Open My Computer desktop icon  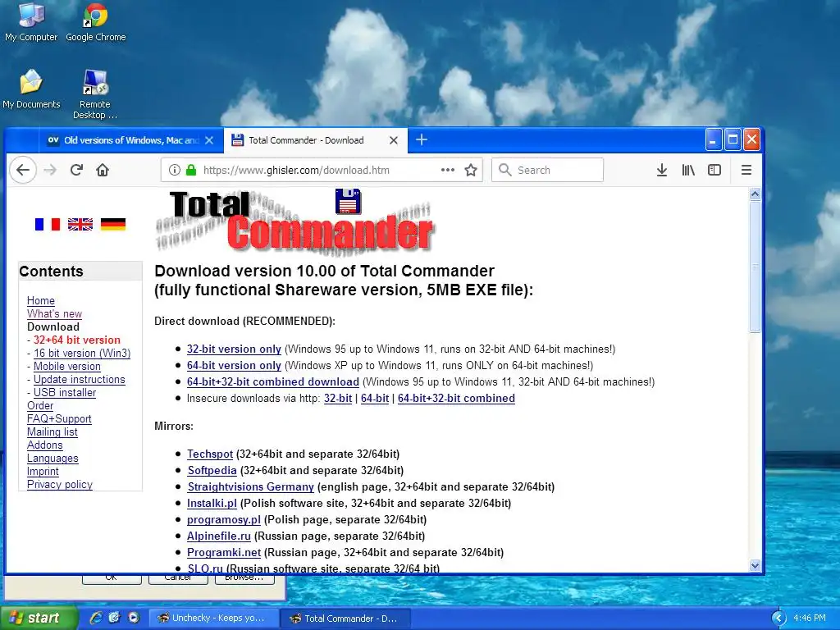click(31, 22)
